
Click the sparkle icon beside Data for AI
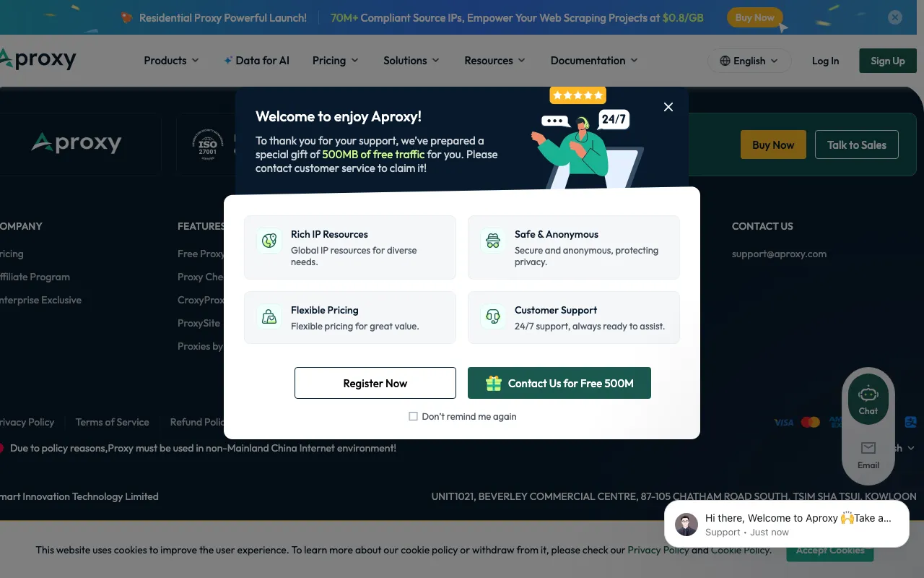pos(228,61)
